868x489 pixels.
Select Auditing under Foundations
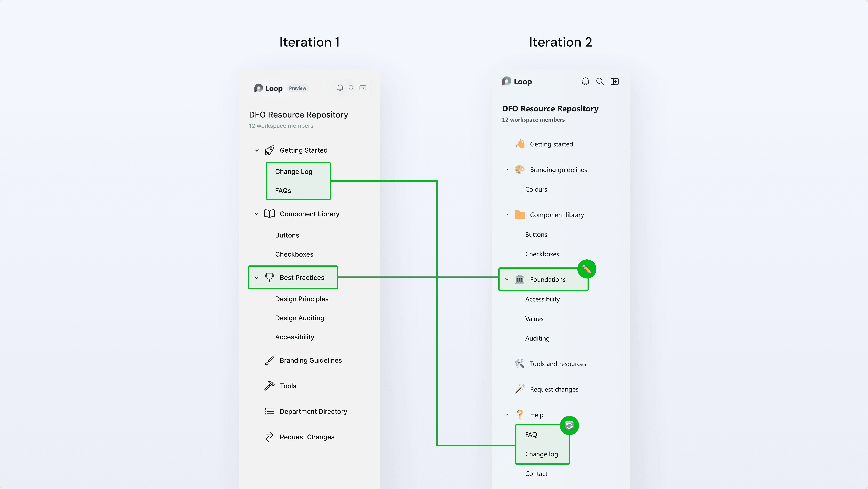pos(537,338)
